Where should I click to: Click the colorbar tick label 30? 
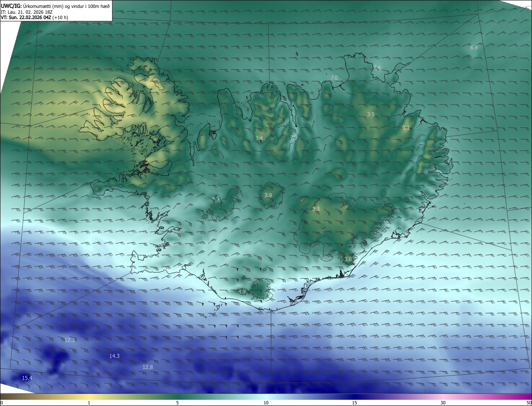443,403
